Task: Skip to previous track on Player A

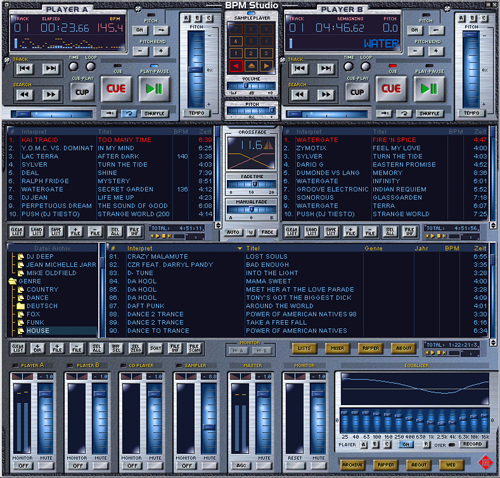Action: tap(24, 69)
